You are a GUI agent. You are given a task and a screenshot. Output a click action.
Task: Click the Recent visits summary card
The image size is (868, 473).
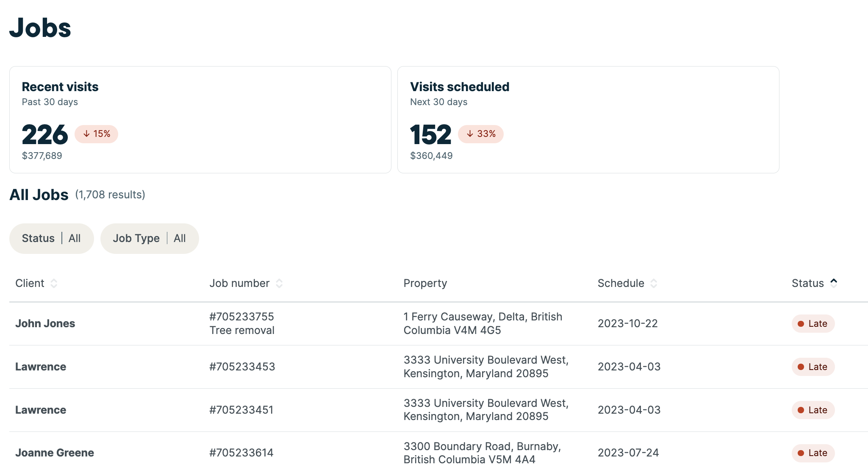coord(200,119)
